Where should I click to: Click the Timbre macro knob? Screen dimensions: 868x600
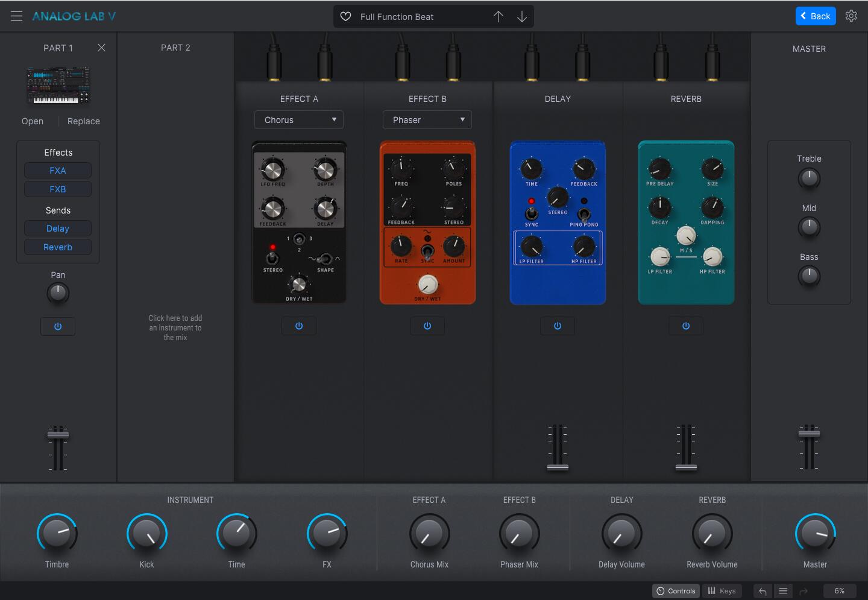coord(57,534)
